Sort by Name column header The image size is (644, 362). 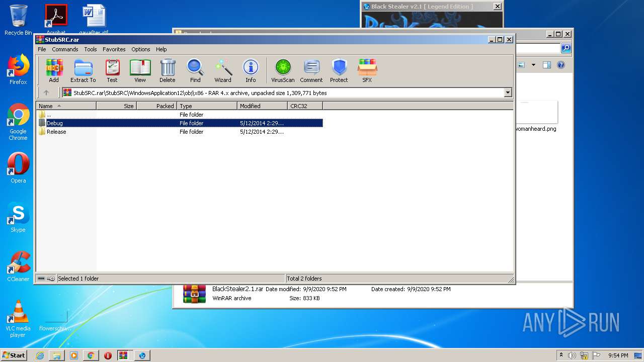[66, 106]
